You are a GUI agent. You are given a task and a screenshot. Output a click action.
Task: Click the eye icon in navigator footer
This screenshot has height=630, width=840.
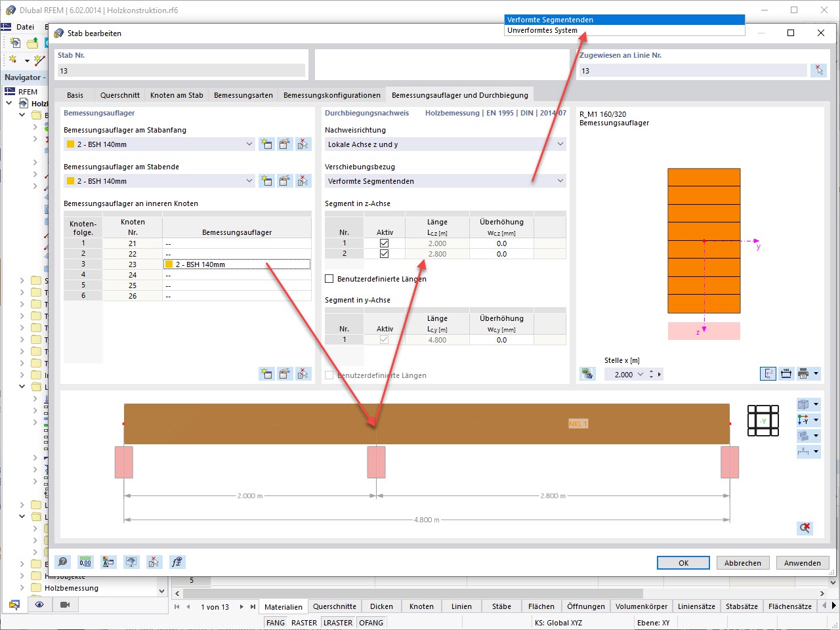point(39,604)
